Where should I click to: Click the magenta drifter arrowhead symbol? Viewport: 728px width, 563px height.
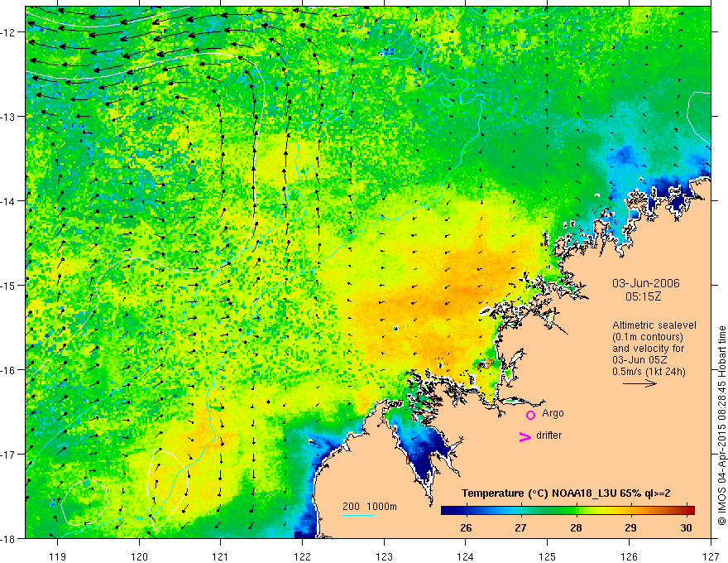click(525, 437)
